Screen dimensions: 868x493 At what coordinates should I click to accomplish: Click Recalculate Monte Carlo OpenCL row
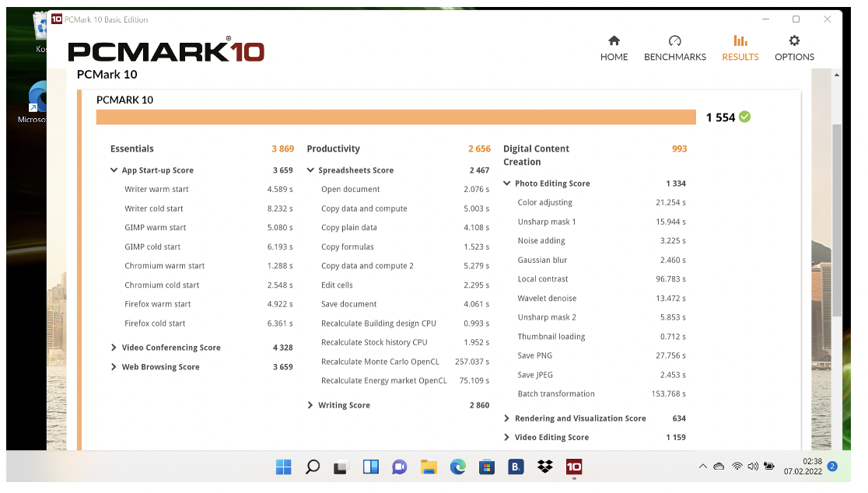point(405,362)
